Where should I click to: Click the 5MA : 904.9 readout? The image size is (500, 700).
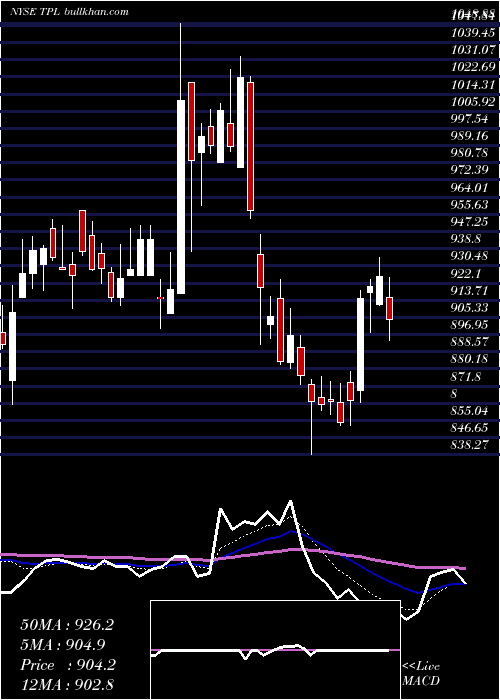tap(63, 645)
